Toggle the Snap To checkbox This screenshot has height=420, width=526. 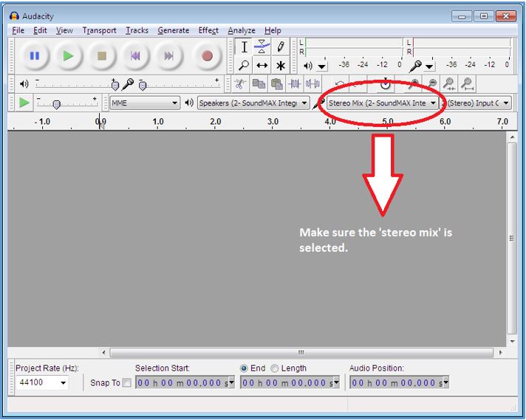click(x=127, y=382)
